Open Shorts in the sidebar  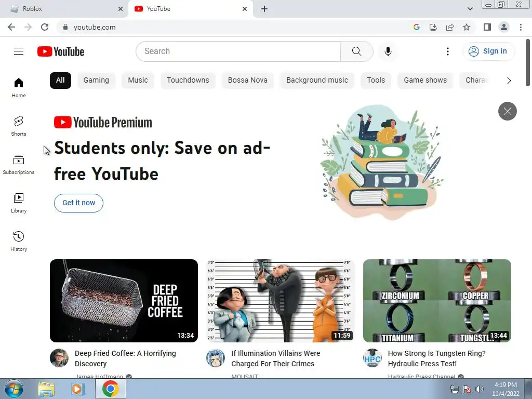pos(19,126)
